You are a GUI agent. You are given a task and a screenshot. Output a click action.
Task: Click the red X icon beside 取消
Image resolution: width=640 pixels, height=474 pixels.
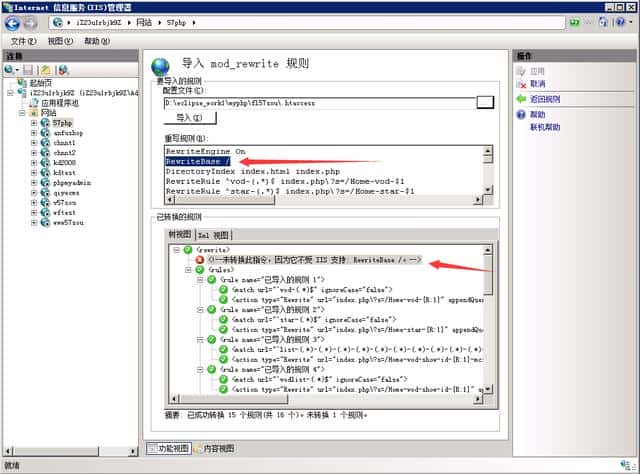tap(521, 84)
